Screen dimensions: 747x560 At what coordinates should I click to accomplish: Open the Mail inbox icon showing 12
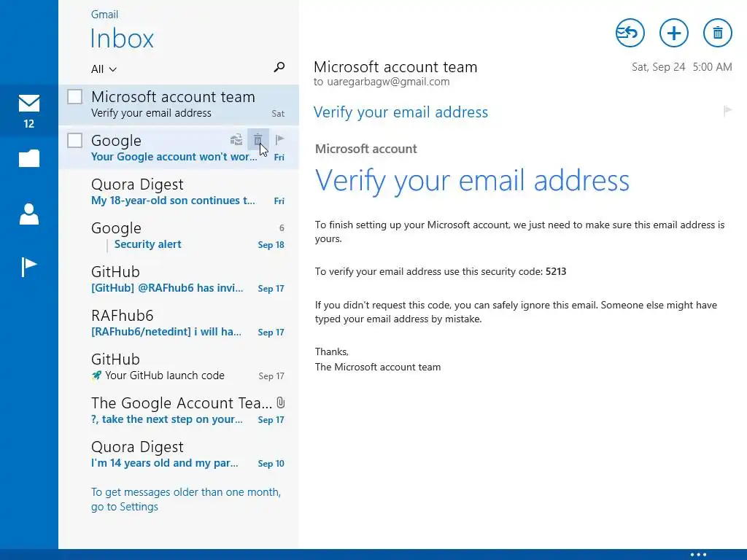pos(29,111)
